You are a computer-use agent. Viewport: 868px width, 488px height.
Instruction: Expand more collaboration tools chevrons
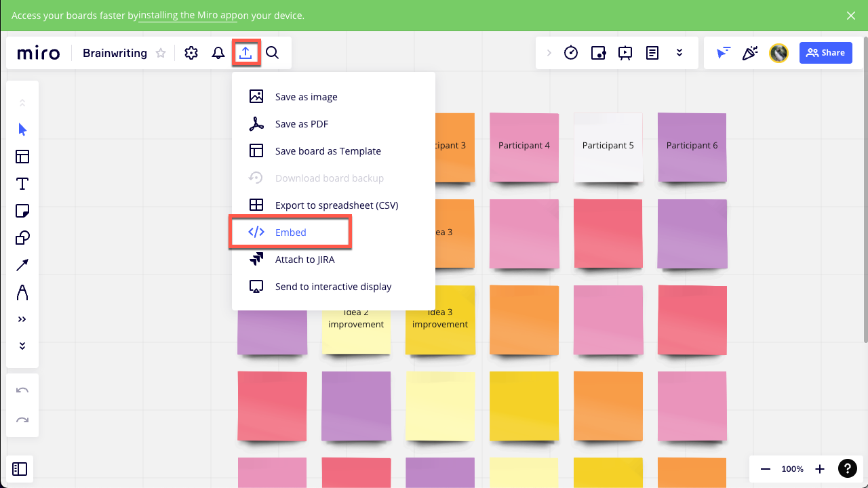679,53
